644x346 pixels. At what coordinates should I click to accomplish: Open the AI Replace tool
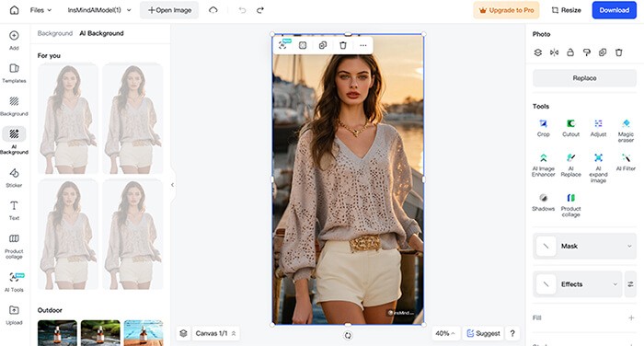coord(571,165)
